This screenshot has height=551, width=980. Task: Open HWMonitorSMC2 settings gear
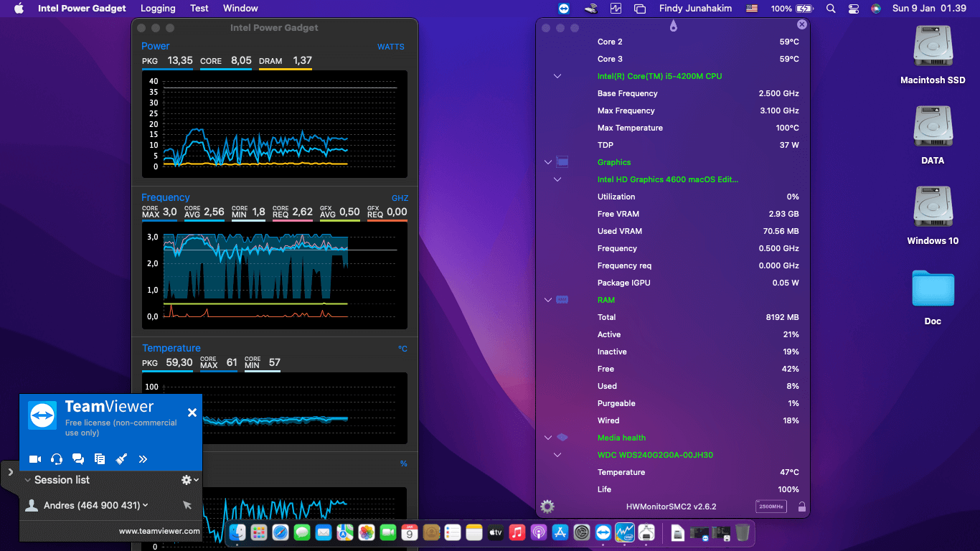[547, 507]
